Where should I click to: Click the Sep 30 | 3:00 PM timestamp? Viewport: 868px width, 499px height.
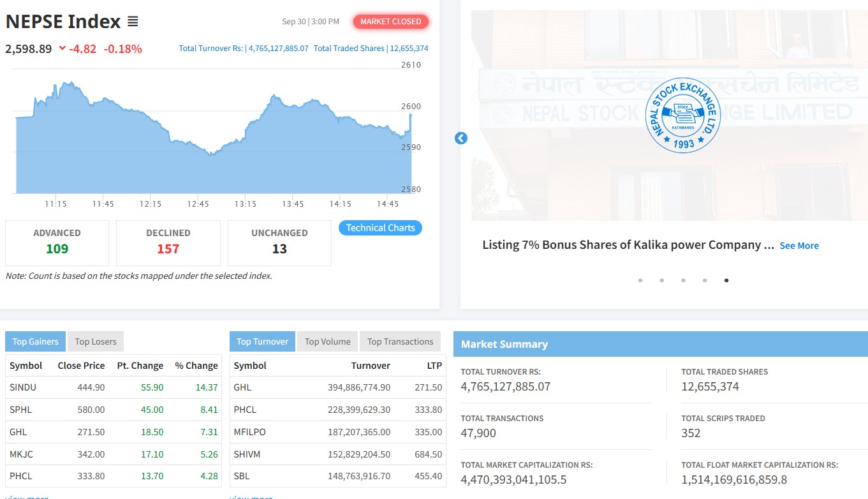[311, 22]
